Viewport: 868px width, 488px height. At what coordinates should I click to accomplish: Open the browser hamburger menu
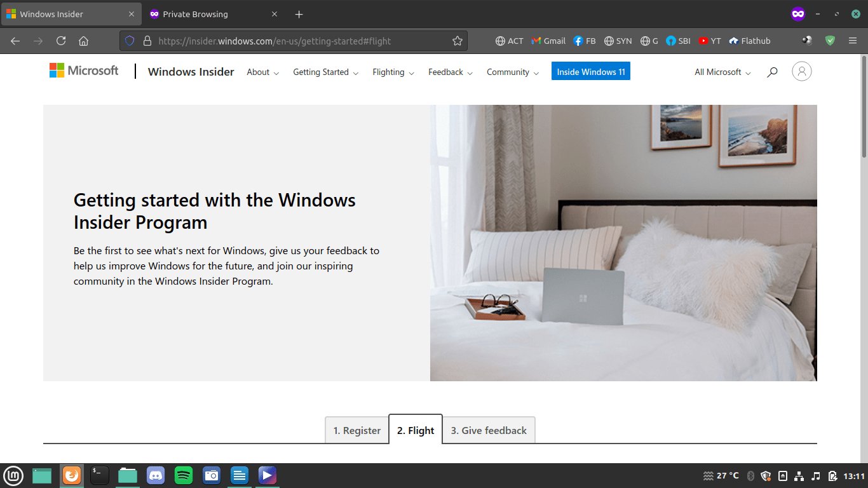point(853,41)
